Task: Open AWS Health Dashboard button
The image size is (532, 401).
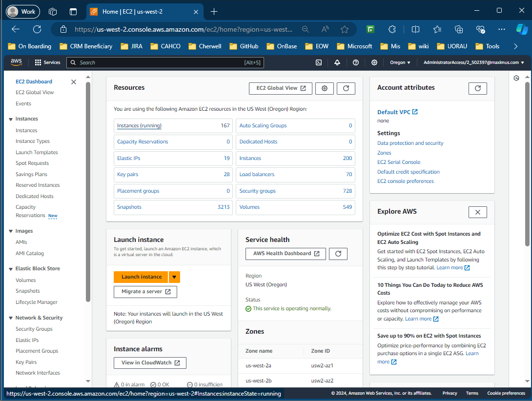Action: pyautogui.click(x=286, y=254)
